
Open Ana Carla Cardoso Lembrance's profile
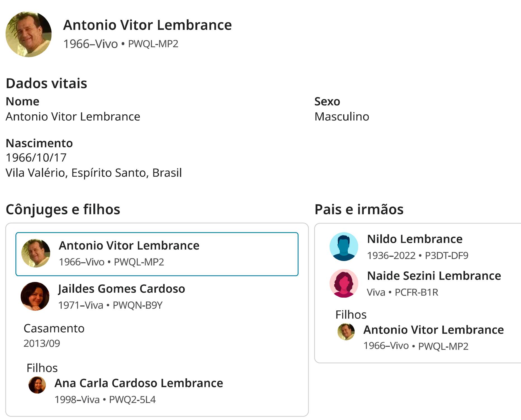click(139, 383)
